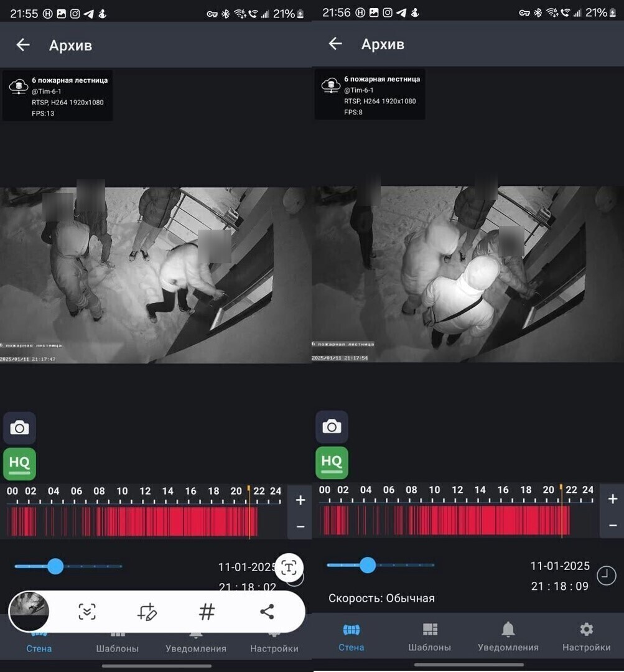Tap the share icon in screenshot toolbar
The height and width of the screenshot is (672, 624).
[x=267, y=612]
